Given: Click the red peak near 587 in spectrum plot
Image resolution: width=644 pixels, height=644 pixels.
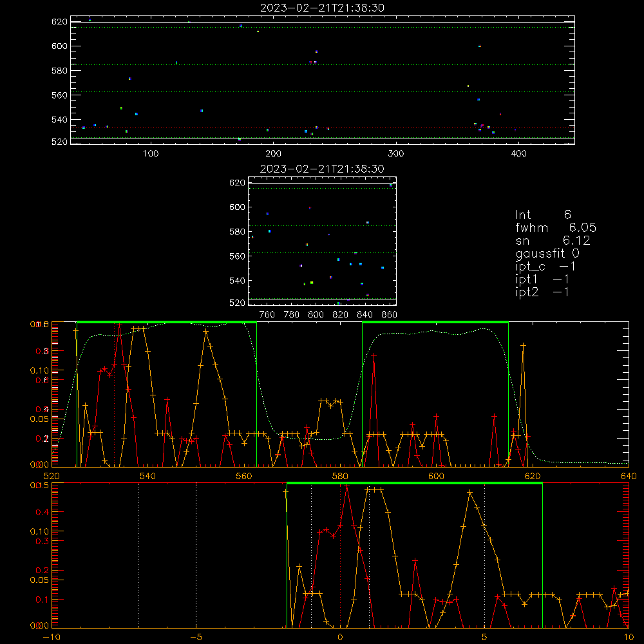Looking at the screenshot, I should 374,355.
